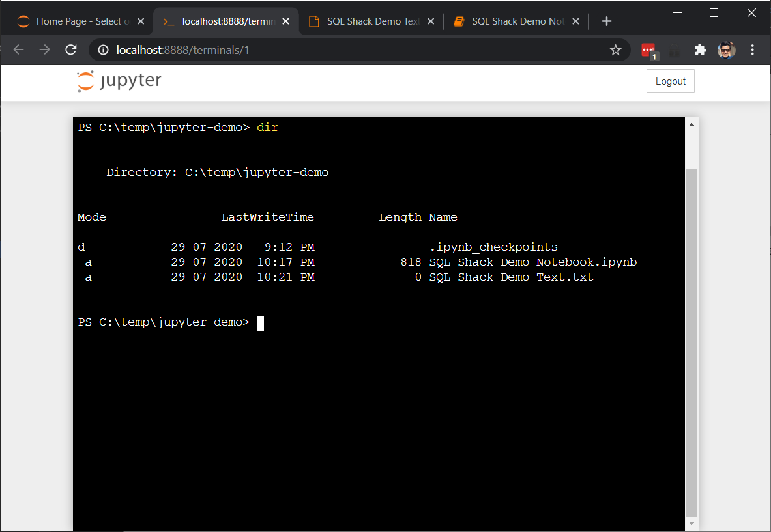Image resolution: width=771 pixels, height=532 pixels.
Task: Open a new browser tab
Action: [606, 20]
